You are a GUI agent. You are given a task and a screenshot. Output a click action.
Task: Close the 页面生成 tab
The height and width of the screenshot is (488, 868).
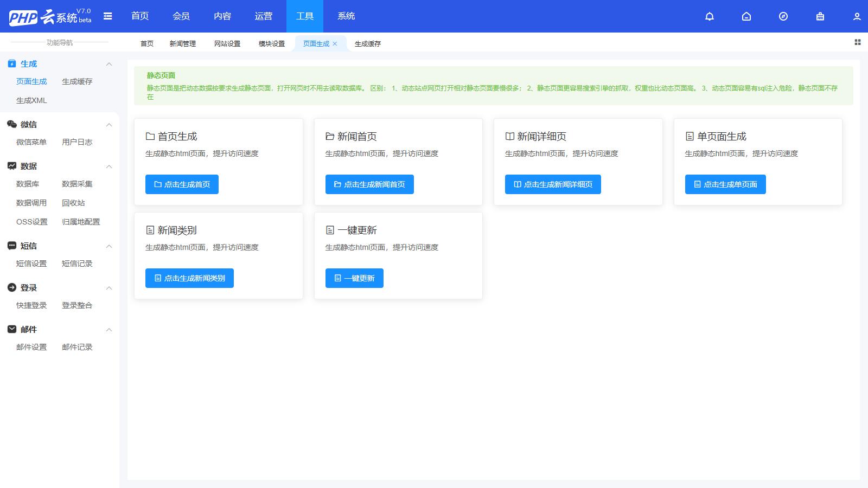(335, 44)
